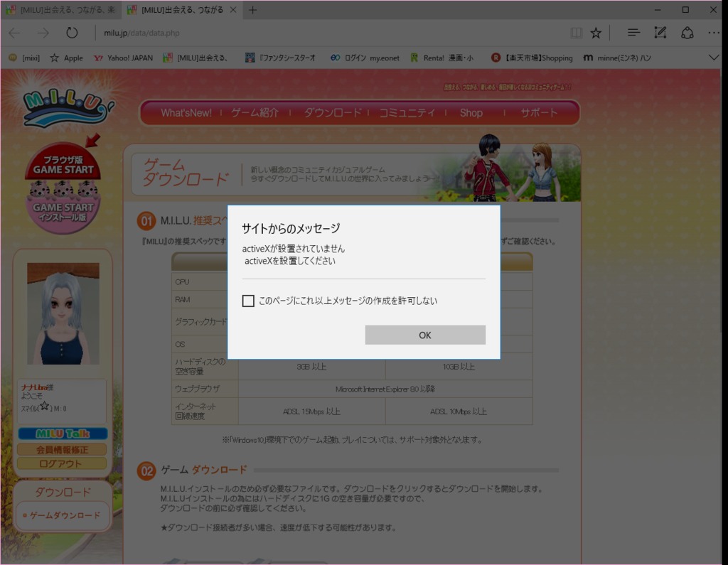The width and height of the screenshot is (728, 565).
Task: Add this page to favorites via star icon
Action: point(596,32)
